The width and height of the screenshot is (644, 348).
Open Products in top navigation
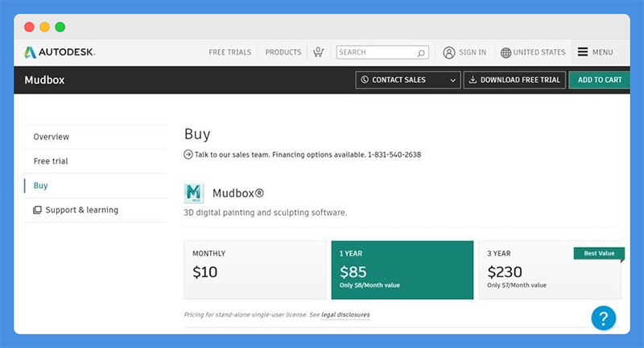point(283,52)
